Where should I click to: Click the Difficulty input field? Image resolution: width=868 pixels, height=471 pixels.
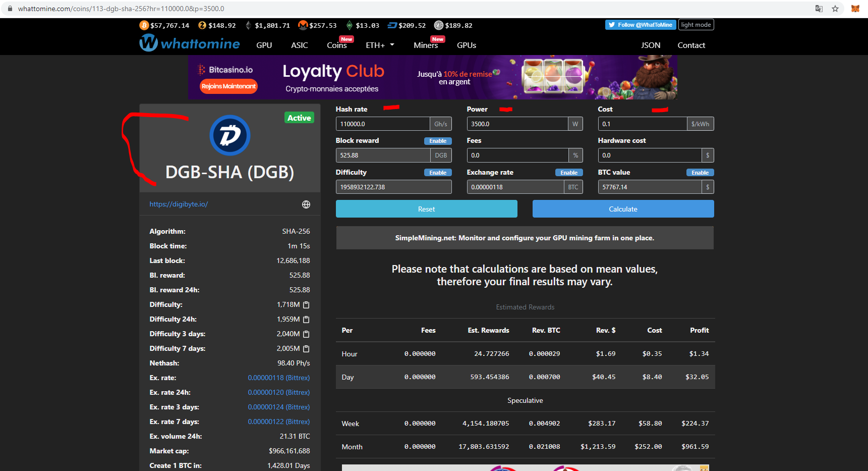394,187
